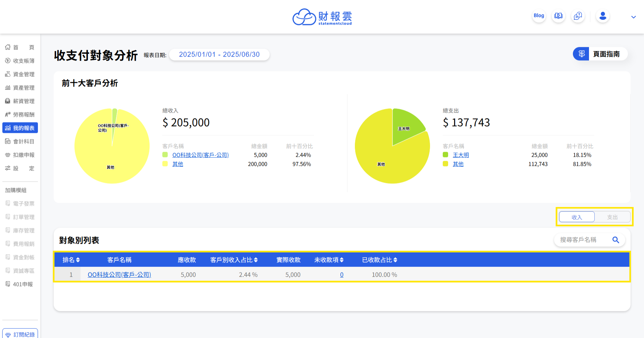This screenshot has width=644, height=338.
Task: Open the Blog link icon
Action: (x=539, y=16)
